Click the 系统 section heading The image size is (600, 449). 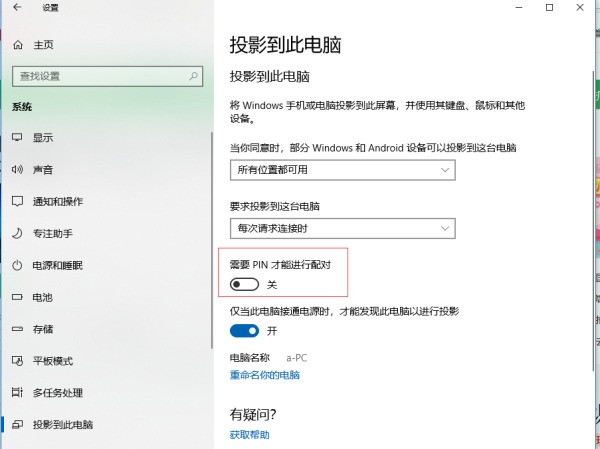coord(22,107)
